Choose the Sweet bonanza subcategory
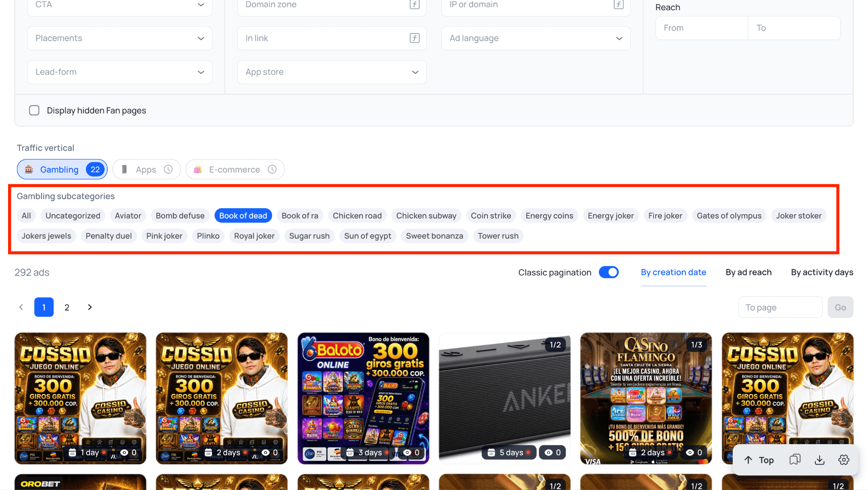 point(434,236)
